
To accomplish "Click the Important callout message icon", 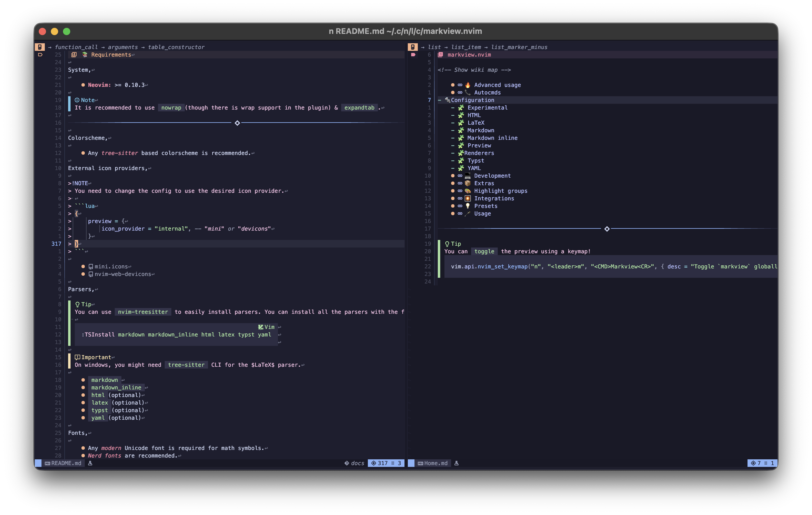I will tap(77, 357).
